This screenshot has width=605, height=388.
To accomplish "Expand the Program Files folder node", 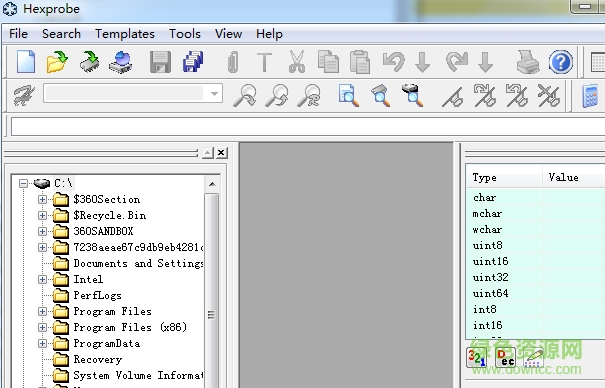I will click(42, 311).
